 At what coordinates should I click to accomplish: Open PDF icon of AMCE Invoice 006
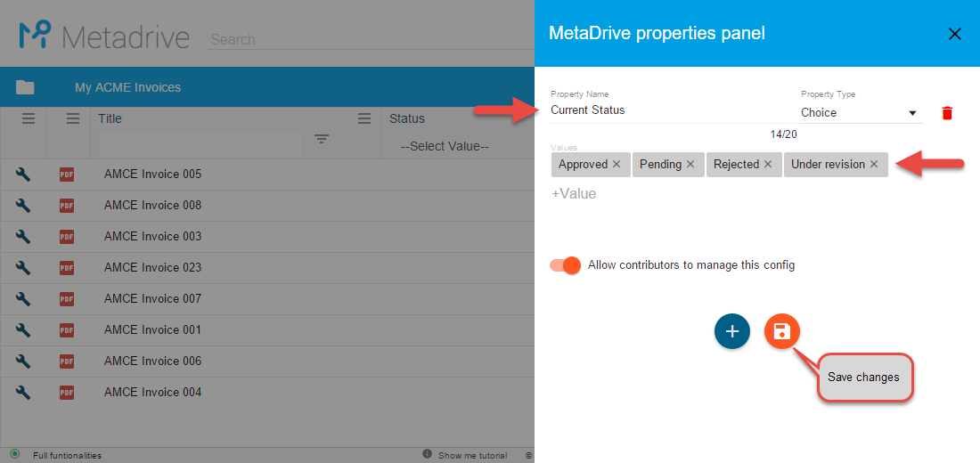(x=66, y=361)
